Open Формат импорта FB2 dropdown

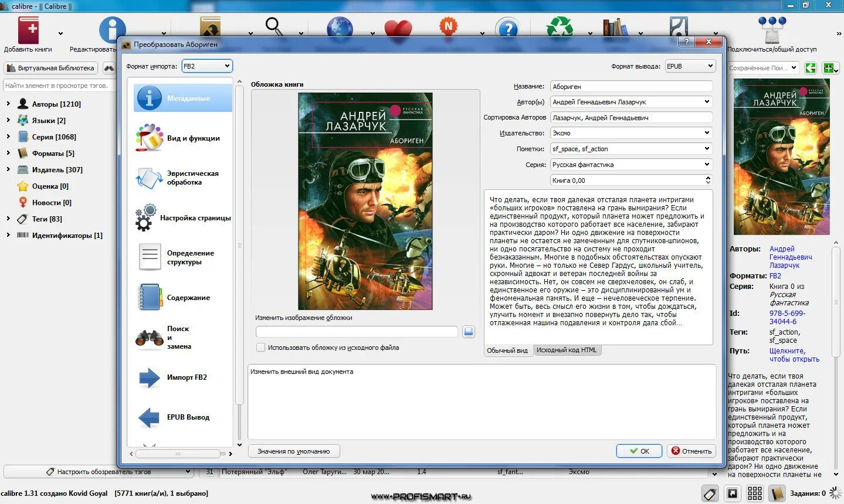point(207,66)
